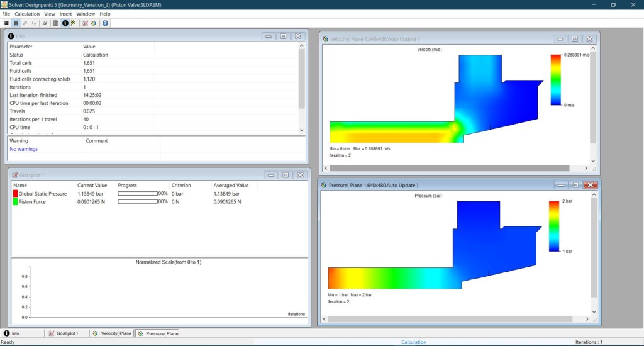644x346 pixels.
Task: Insert a goal plot via toolbar chart icon
Action: (85, 23)
